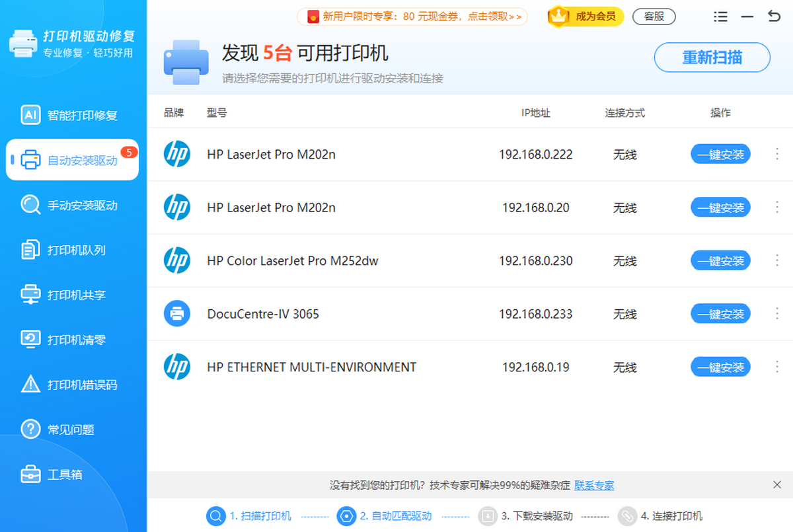Click step 1 scan printer magnifier icon
793x532 pixels.
click(x=215, y=515)
